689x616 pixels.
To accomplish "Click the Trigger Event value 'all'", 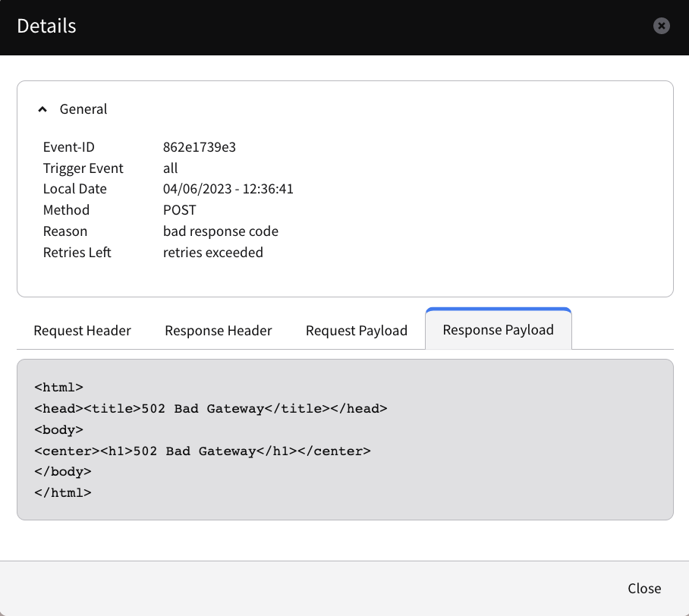I will (171, 168).
